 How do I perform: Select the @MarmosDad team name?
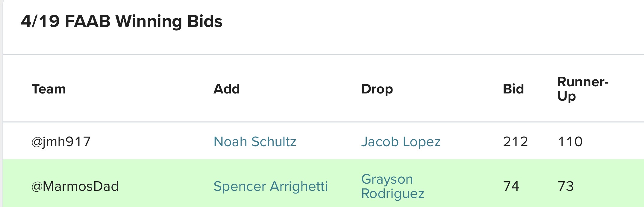(x=75, y=186)
